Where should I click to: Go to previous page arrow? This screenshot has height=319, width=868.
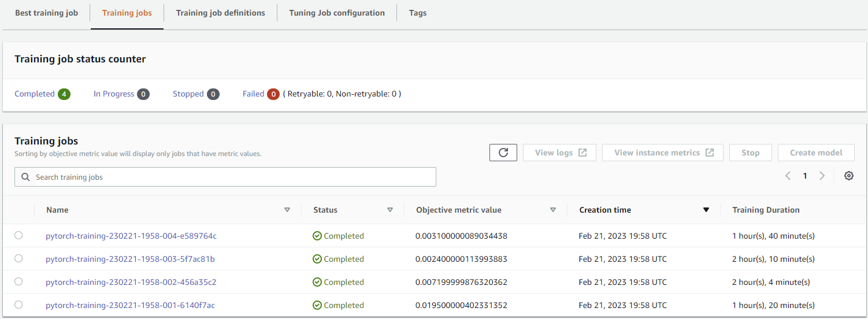788,176
